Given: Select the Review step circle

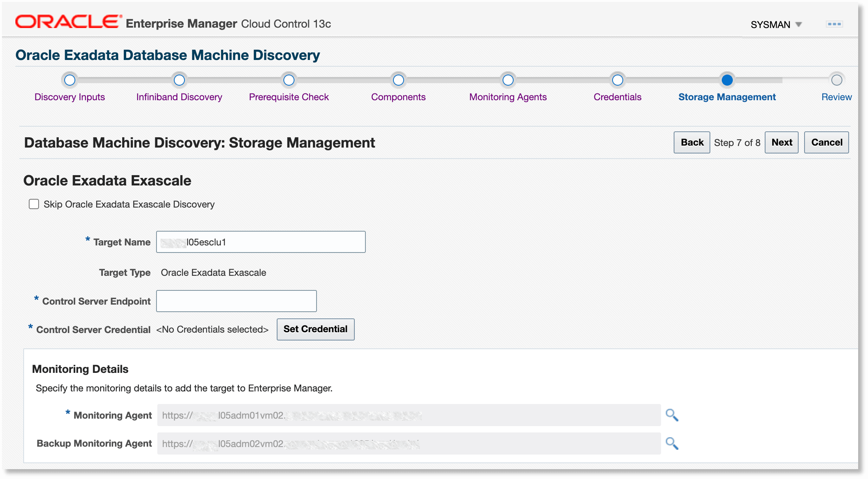Looking at the screenshot, I should [x=837, y=80].
